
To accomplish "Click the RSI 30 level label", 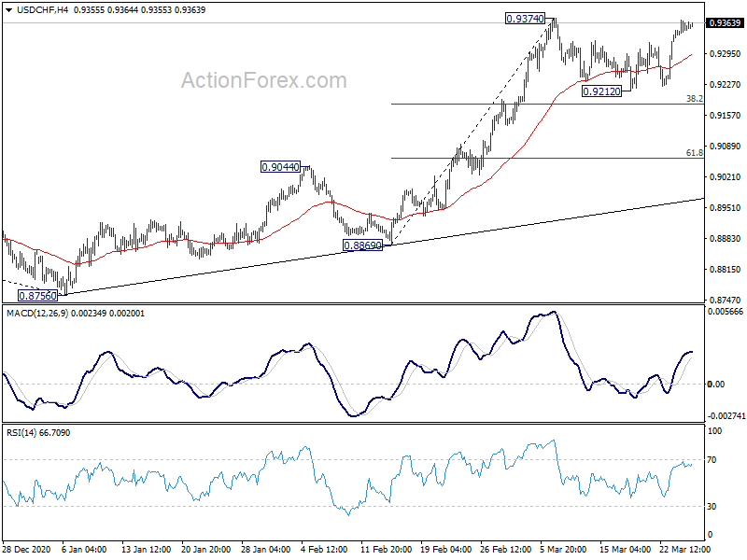I will (x=712, y=507).
